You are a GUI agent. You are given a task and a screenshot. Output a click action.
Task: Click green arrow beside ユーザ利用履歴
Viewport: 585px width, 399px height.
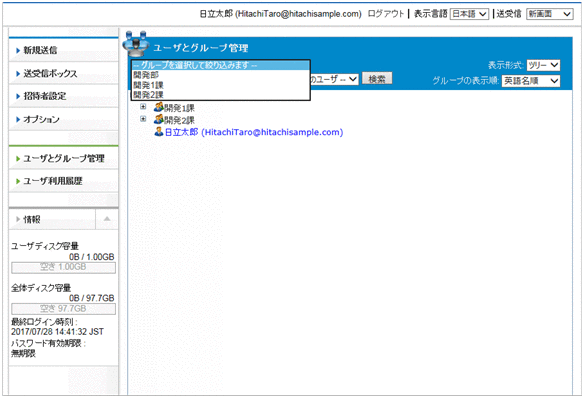point(18,181)
